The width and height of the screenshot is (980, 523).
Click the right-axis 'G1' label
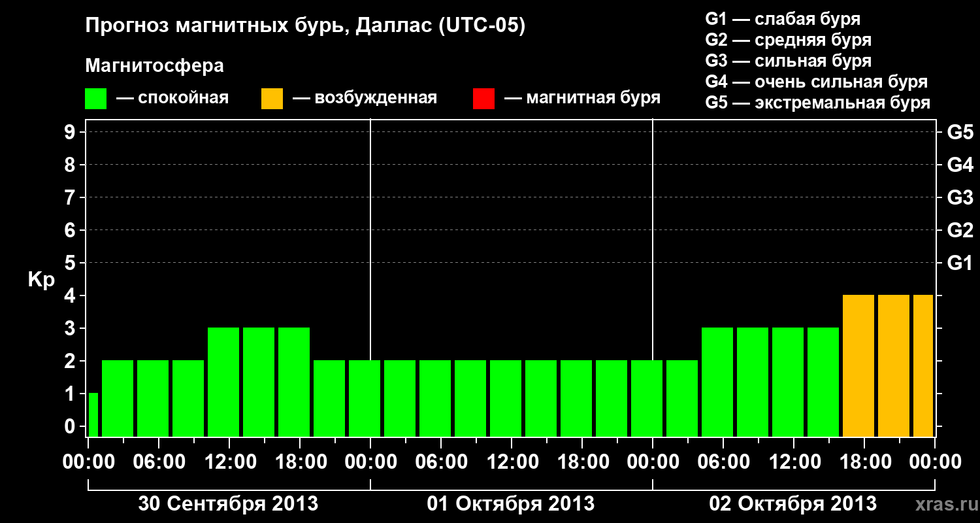[960, 263]
